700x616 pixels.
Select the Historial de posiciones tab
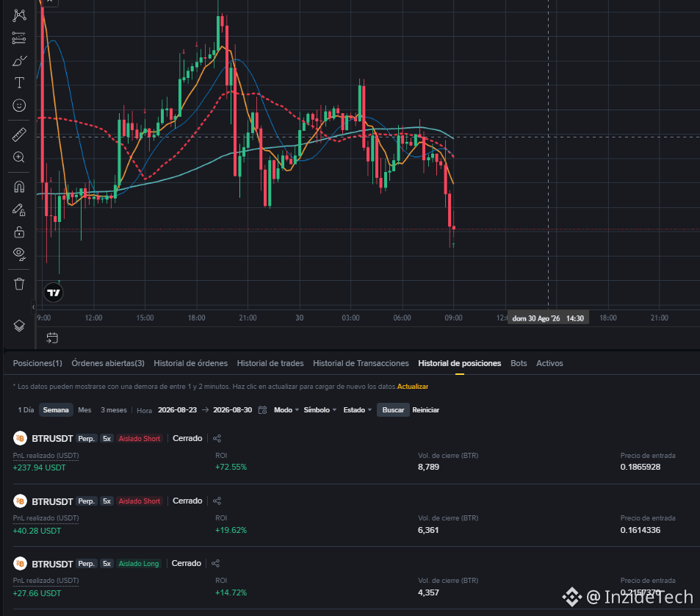459,363
